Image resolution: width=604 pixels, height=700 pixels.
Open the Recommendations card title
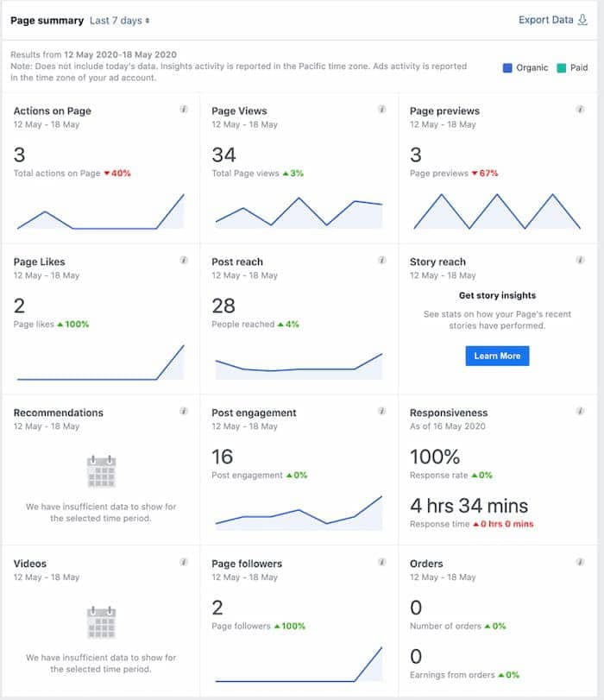pos(58,413)
